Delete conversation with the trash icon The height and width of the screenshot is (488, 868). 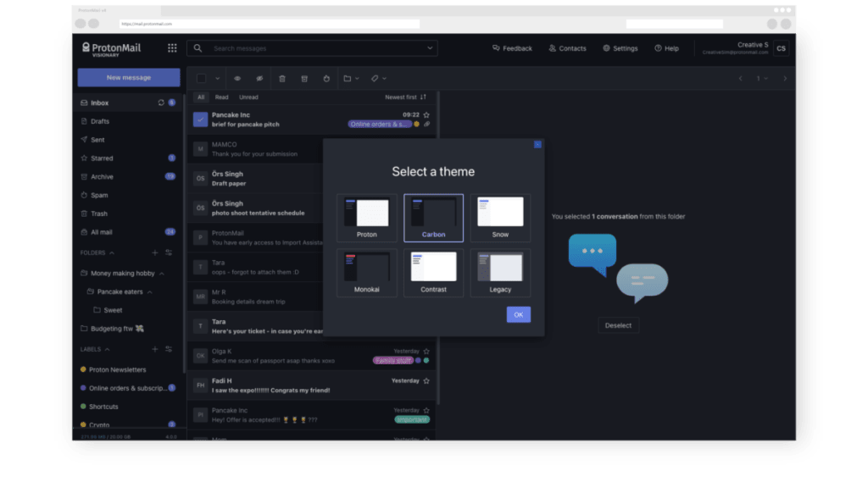pyautogui.click(x=282, y=78)
